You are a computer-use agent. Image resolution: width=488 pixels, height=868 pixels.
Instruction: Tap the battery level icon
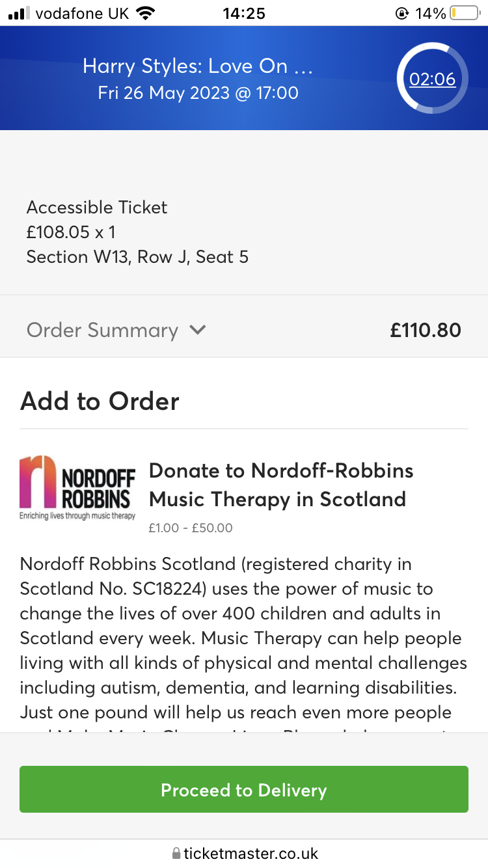(x=465, y=13)
